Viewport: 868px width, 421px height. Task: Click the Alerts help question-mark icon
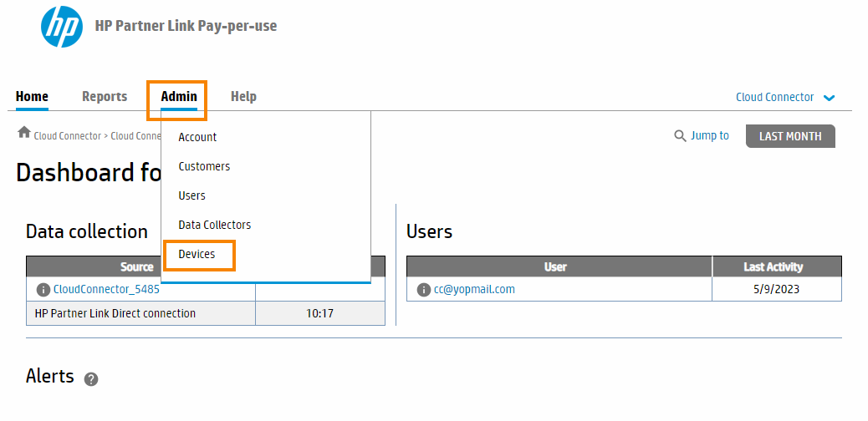91,379
